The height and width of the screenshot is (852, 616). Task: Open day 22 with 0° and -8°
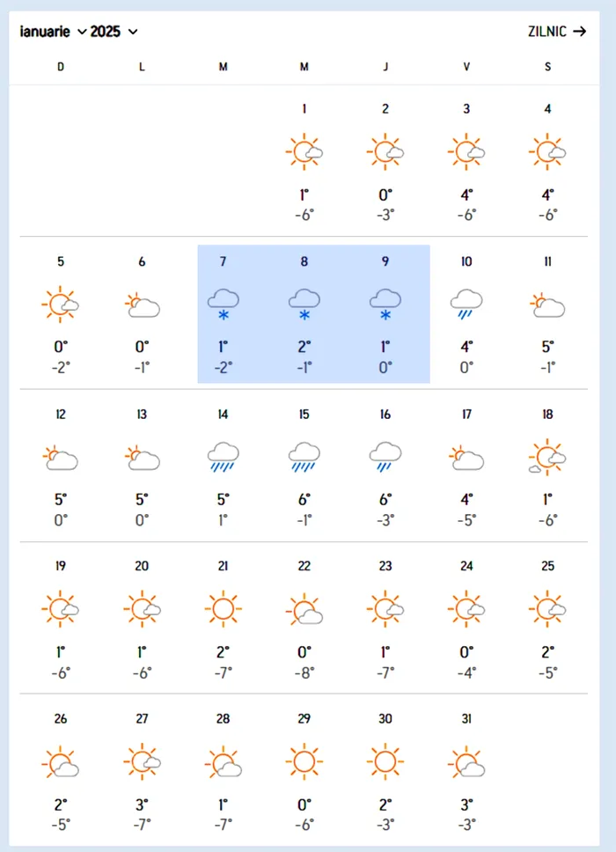click(x=304, y=618)
